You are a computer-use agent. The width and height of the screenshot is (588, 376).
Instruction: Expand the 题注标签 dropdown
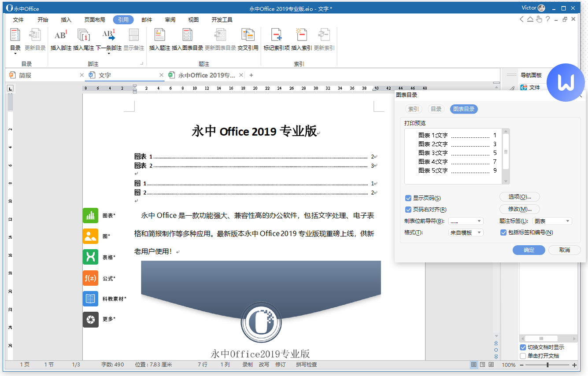(552, 221)
